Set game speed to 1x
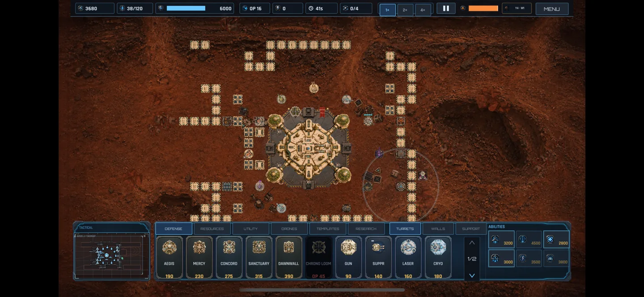Image resolution: width=644 pixels, height=297 pixels. tap(388, 10)
